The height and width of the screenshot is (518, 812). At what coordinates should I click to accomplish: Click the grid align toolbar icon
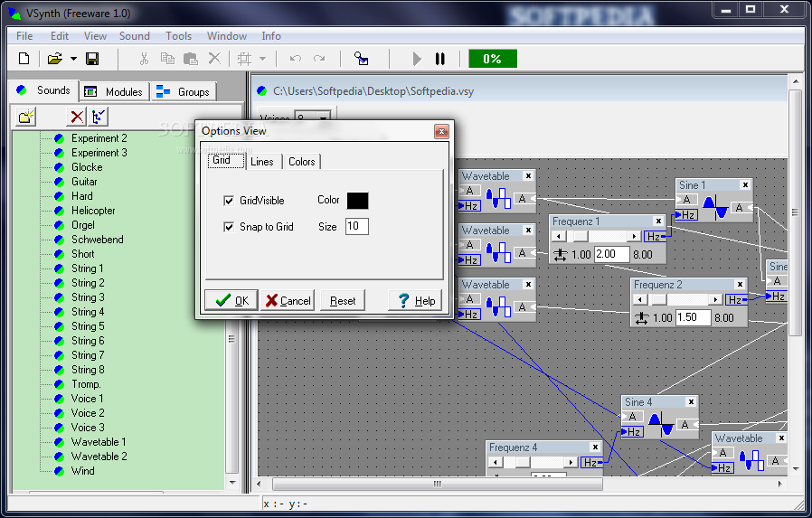(x=244, y=59)
